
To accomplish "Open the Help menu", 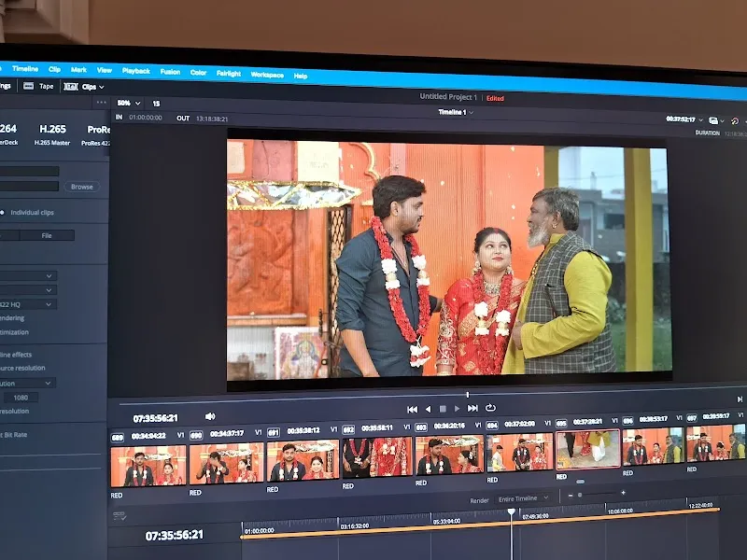I will 301,76.
